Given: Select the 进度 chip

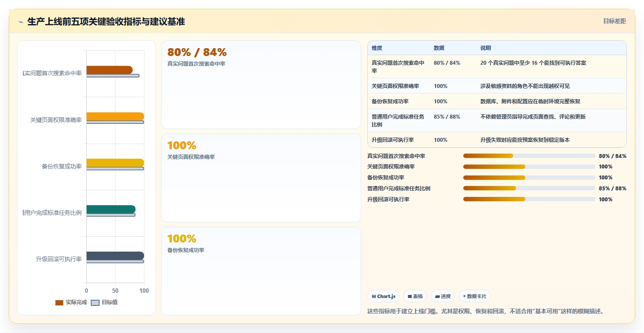Looking at the screenshot, I should (443, 296).
